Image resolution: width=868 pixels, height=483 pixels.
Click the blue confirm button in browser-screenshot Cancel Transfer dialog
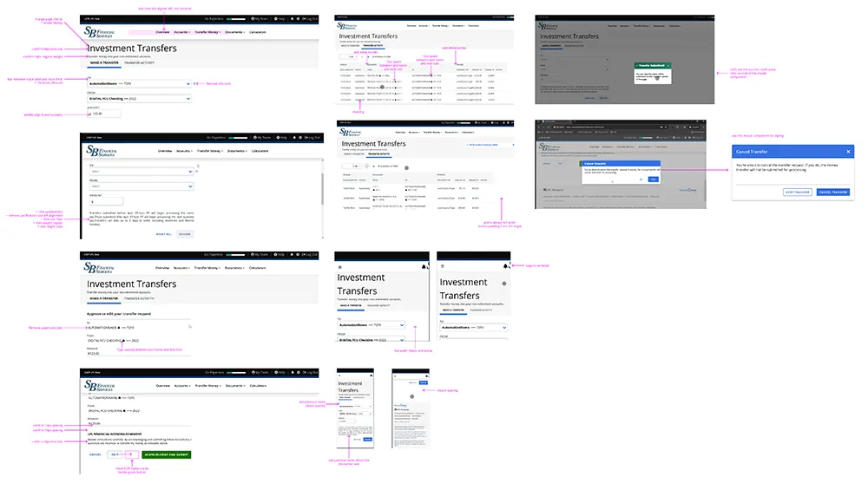pyautogui.click(x=654, y=179)
